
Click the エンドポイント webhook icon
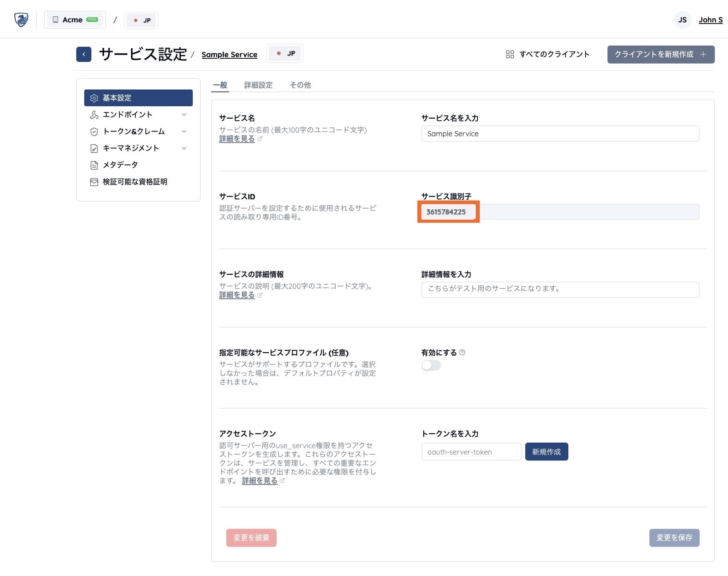[x=94, y=115]
